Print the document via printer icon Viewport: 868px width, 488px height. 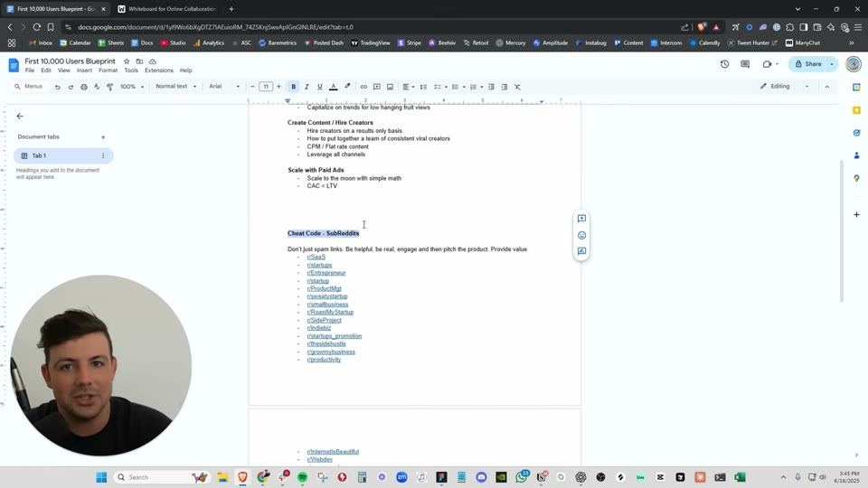pos(84,87)
